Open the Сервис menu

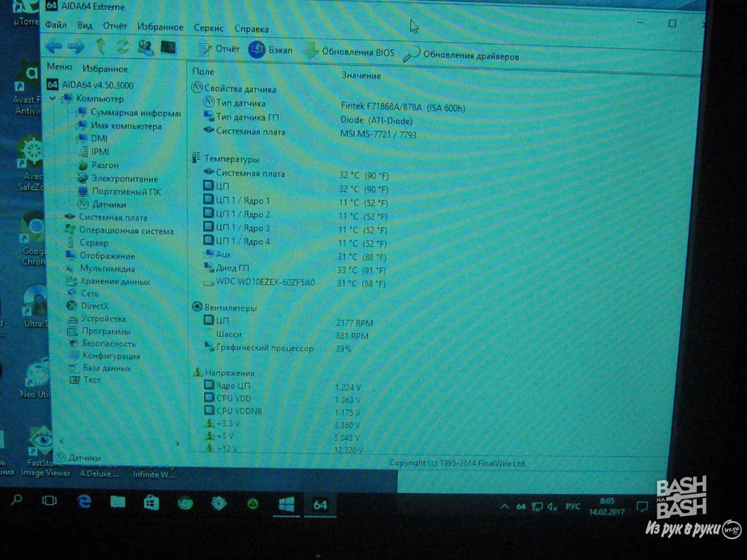(x=208, y=28)
